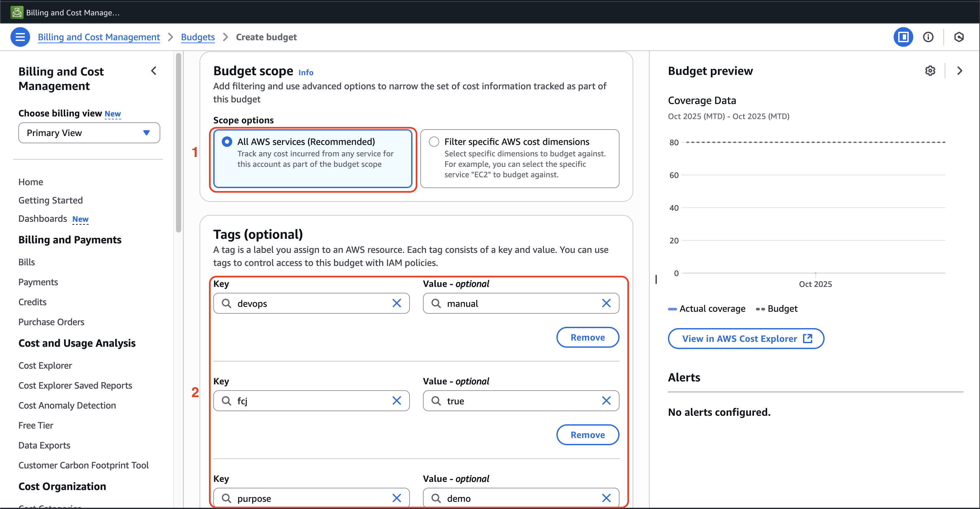
Task: Open Budget preview gear settings
Action: pos(930,71)
